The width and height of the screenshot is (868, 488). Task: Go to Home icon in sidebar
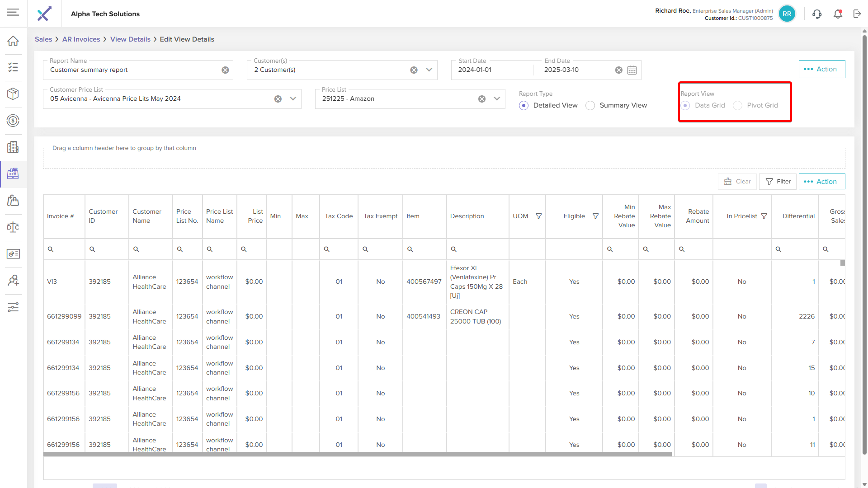(x=13, y=41)
